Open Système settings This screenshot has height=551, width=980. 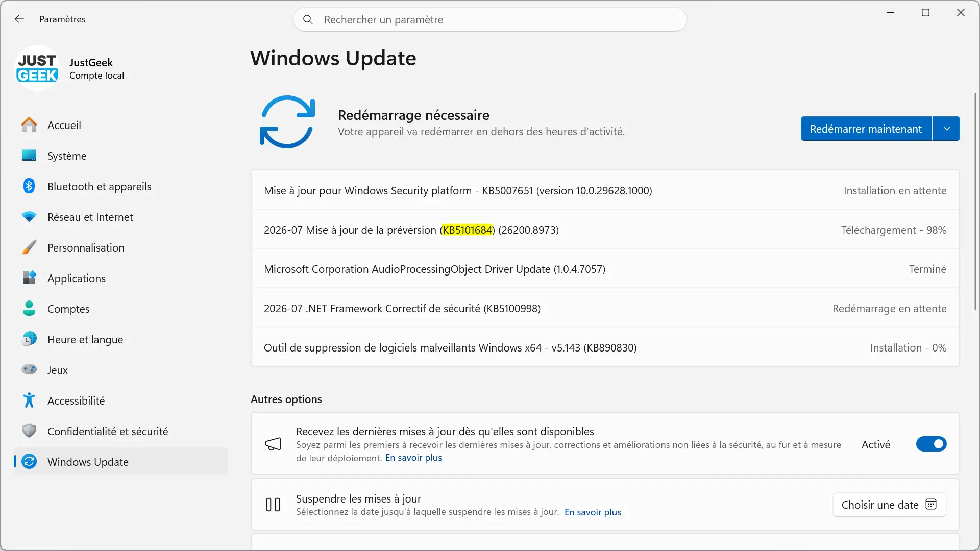(120, 156)
